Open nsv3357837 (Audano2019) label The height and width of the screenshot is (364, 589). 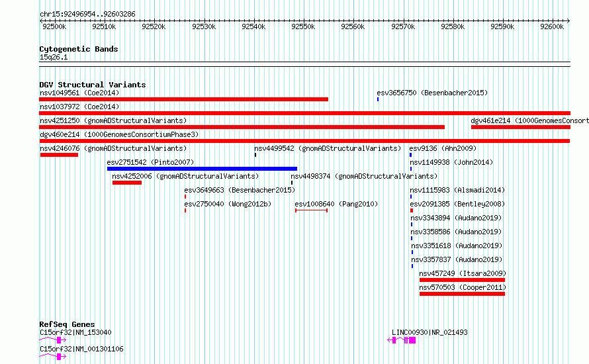[457, 259]
